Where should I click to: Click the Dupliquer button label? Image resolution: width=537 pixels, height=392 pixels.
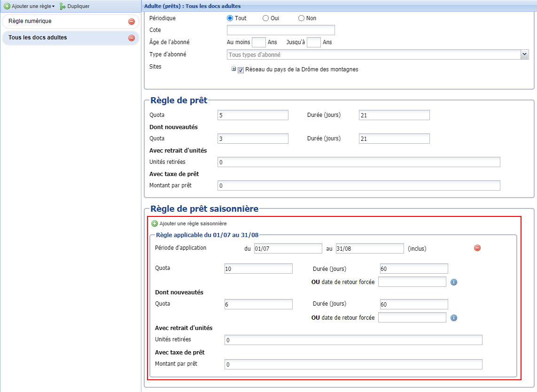point(78,6)
